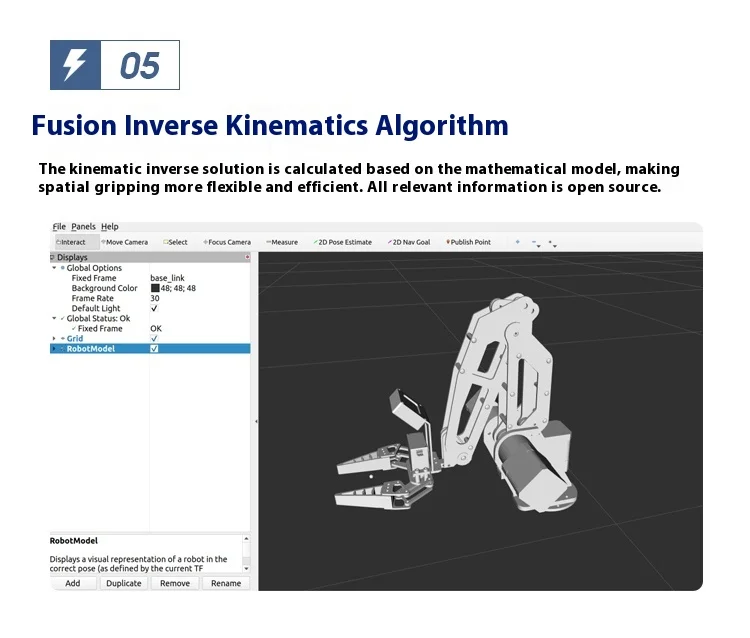Expand the Grid display entry
The image size is (750, 638).
click(54, 339)
